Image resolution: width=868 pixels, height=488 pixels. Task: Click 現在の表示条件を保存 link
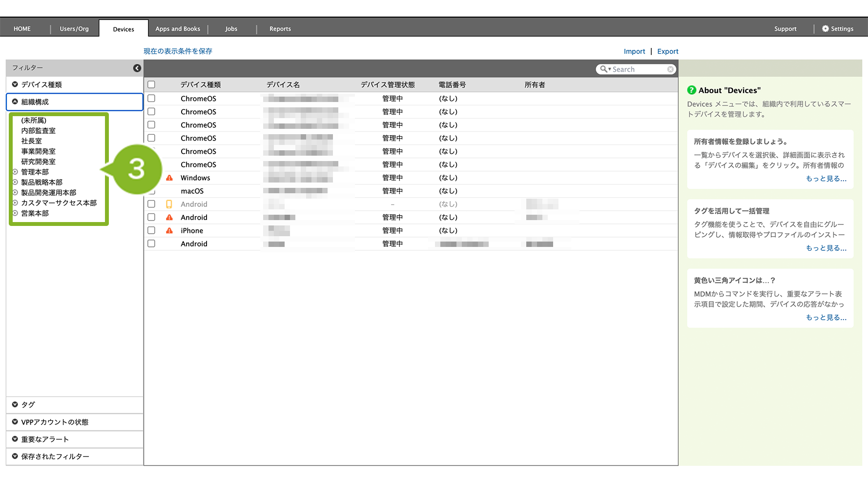(178, 51)
